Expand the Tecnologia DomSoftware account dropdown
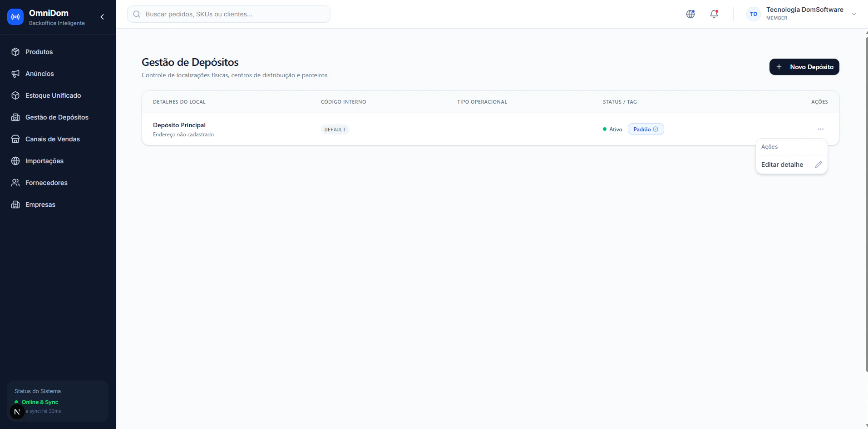 [854, 14]
